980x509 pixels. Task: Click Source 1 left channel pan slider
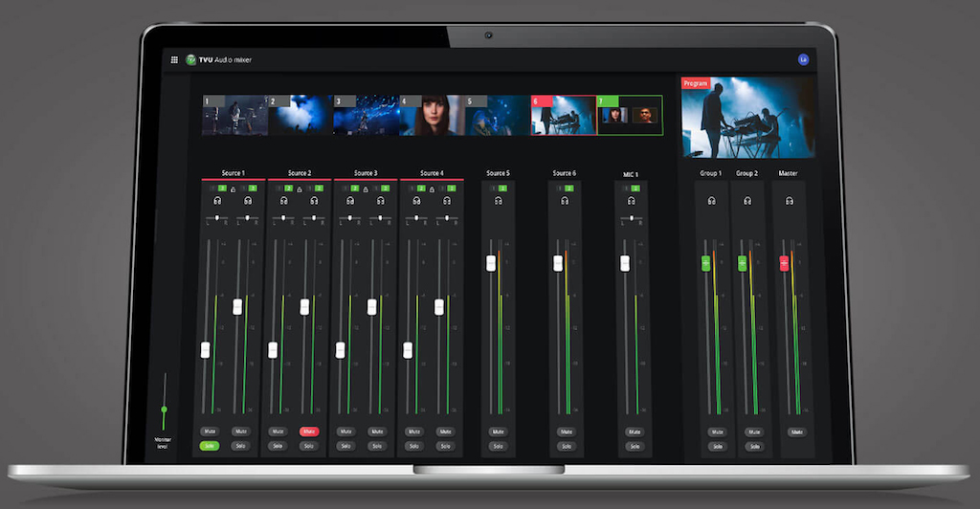tap(217, 218)
